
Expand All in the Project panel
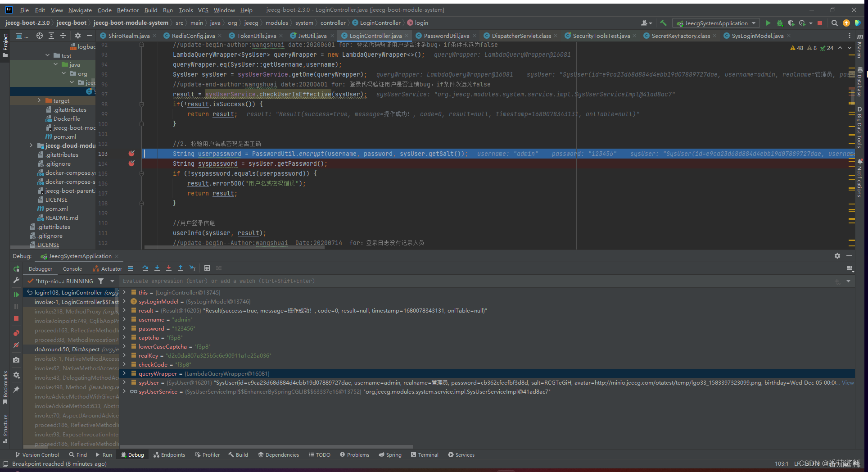pyautogui.click(x=51, y=36)
